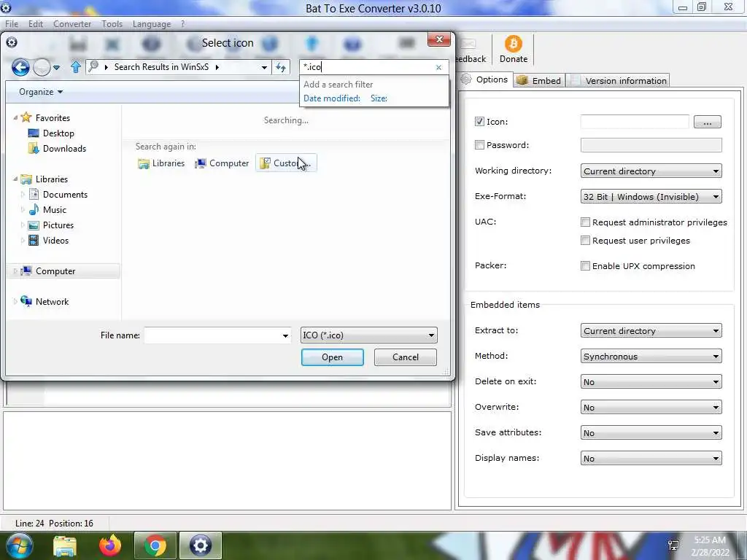Image resolution: width=747 pixels, height=560 pixels.
Task: Open the Organize dropdown menu
Action: coord(41,92)
